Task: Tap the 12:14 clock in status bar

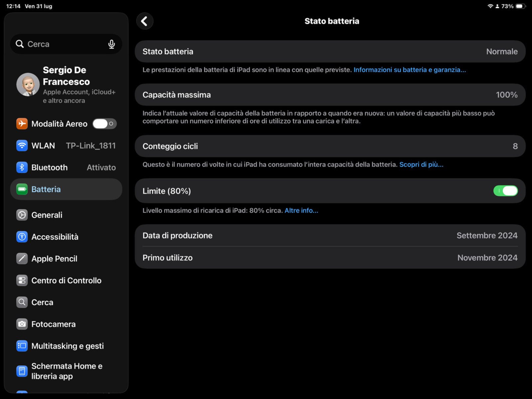Action: point(13,6)
